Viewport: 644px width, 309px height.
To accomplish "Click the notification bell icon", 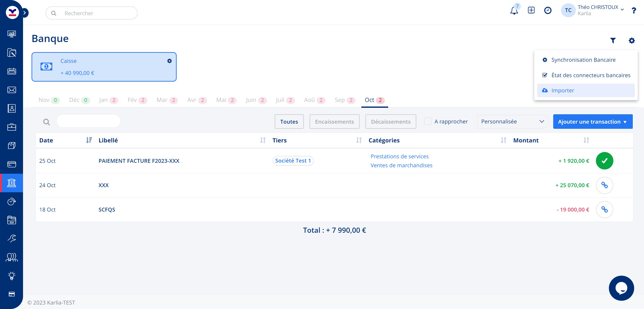I will [x=514, y=11].
